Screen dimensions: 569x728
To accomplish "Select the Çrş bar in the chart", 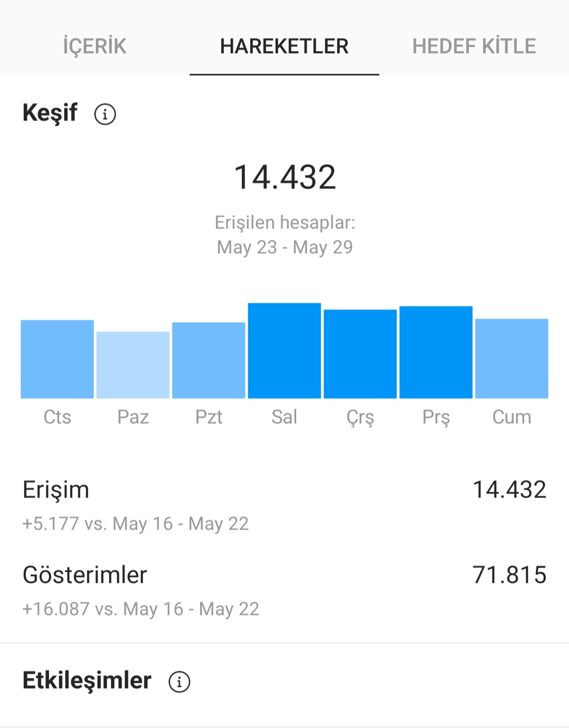I will 360,354.
